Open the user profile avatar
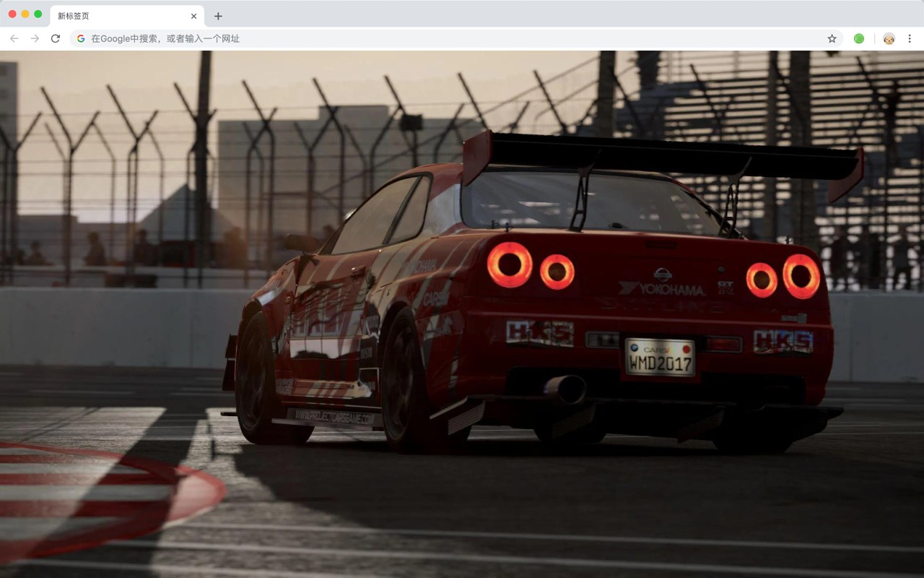The height and width of the screenshot is (578, 924). 889,38
